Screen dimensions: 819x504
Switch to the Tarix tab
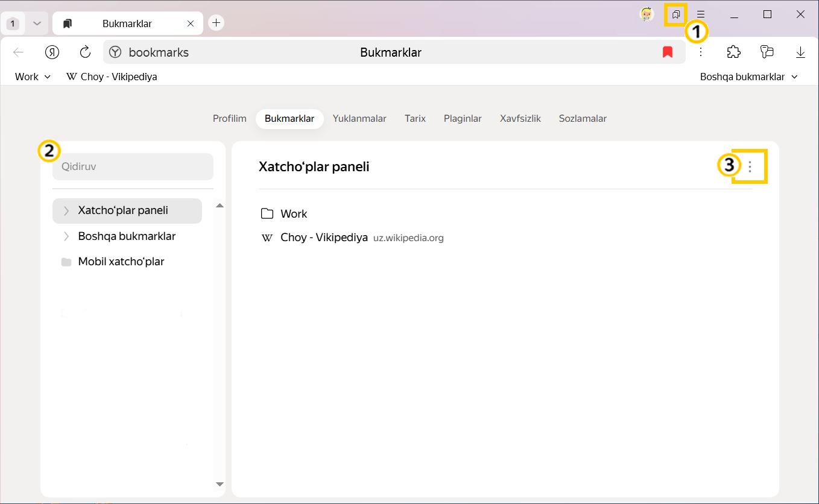(415, 119)
